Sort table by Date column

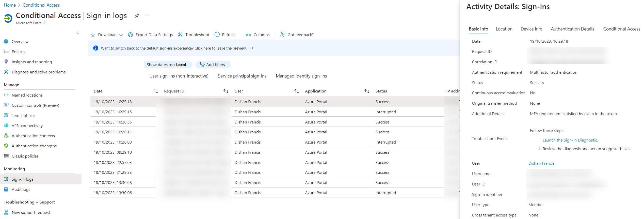[x=156, y=91]
